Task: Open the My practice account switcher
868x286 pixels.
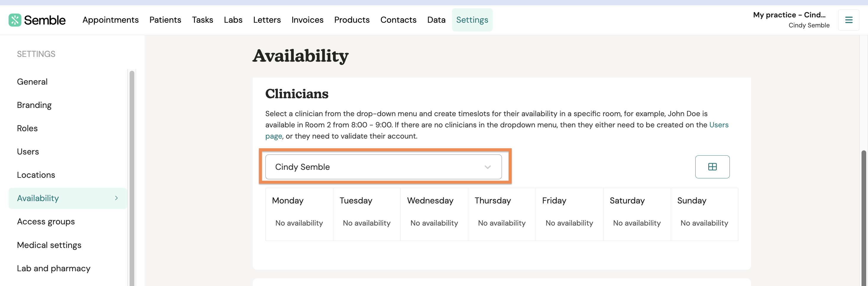Action: 791,20
